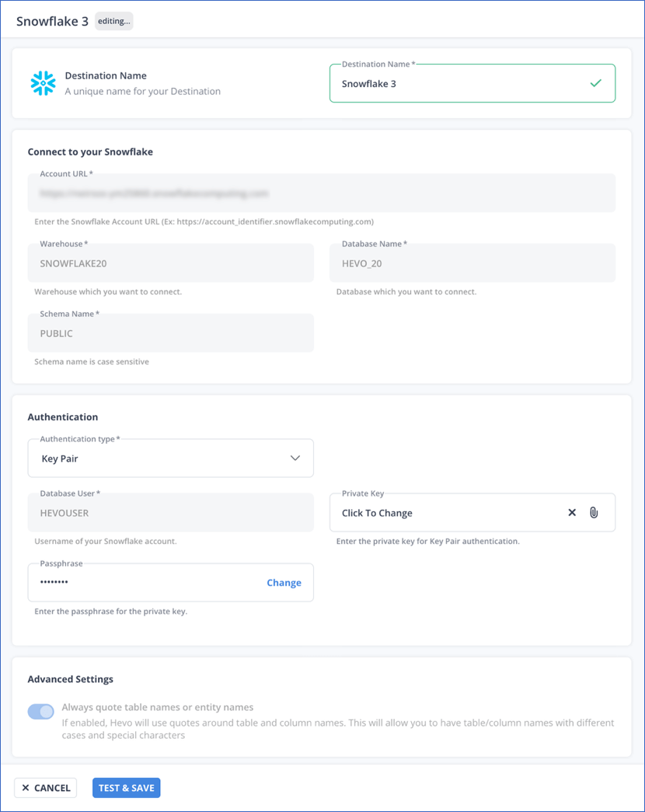Click the Destination Name input field
This screenshot has height=812, width=645.
coord(472,83)
